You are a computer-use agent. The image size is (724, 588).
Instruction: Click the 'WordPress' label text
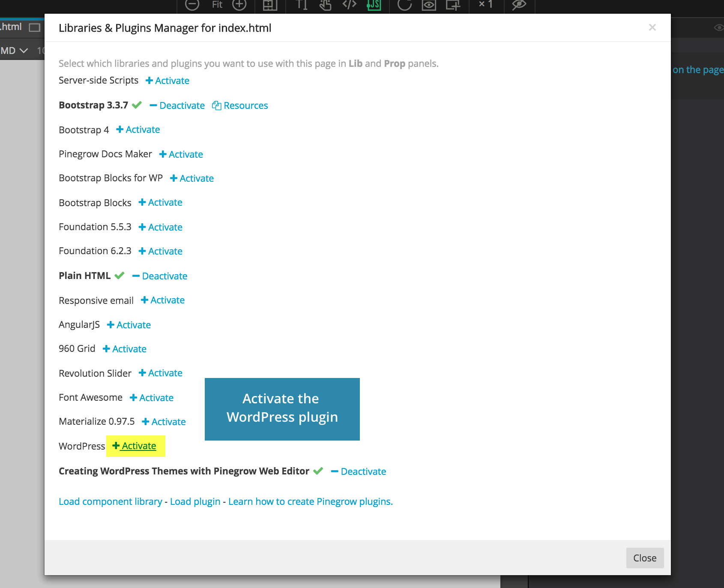pos(82,446)
